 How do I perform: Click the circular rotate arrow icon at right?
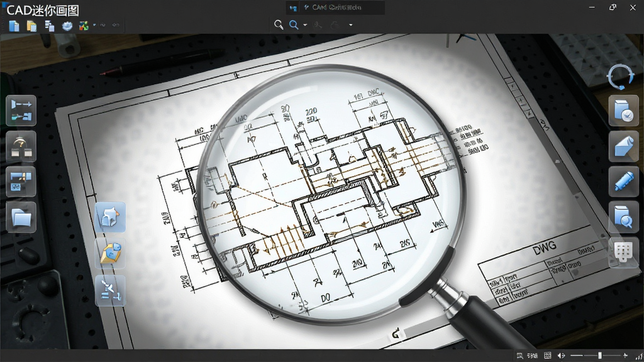(x=621, y=77)
